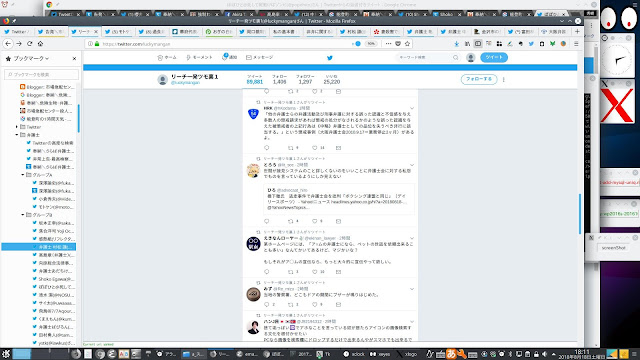Open the ブックマーク sidebar switcher dropdown
Screen dimensions: 640x360
tap(31, 59)
